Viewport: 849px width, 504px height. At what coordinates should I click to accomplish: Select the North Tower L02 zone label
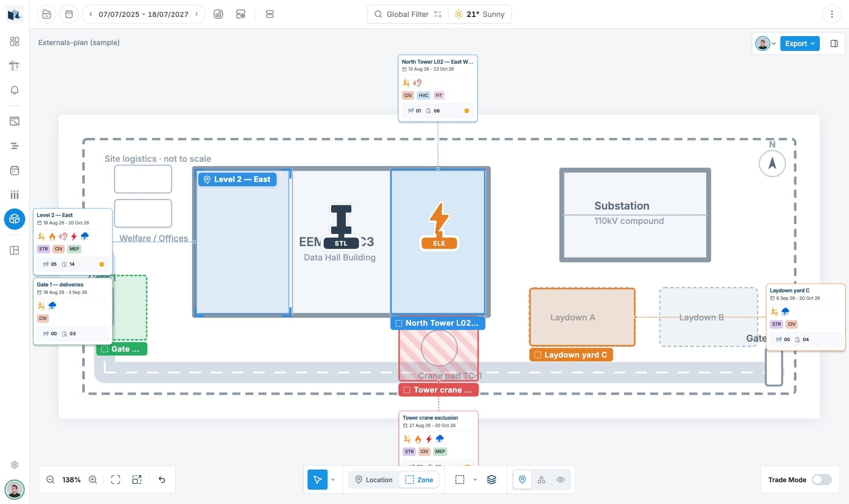click(x=438, y=323)
